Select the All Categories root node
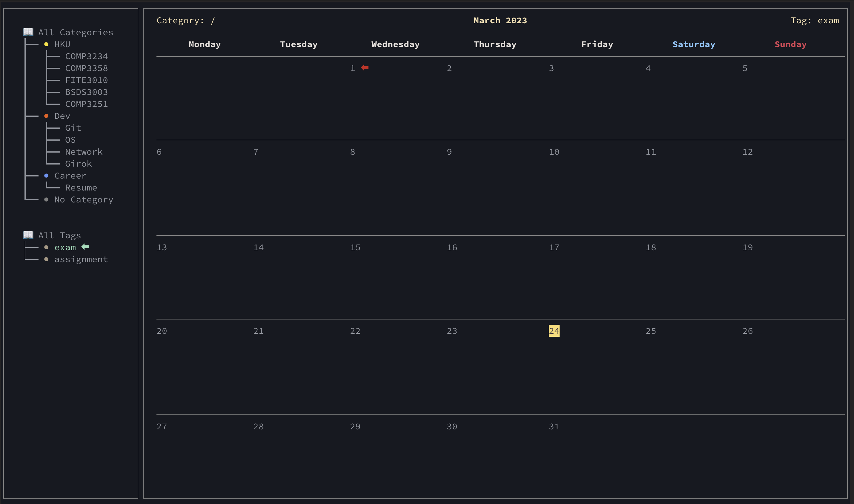Screen dimensions: 854x504 pos(76,32)
